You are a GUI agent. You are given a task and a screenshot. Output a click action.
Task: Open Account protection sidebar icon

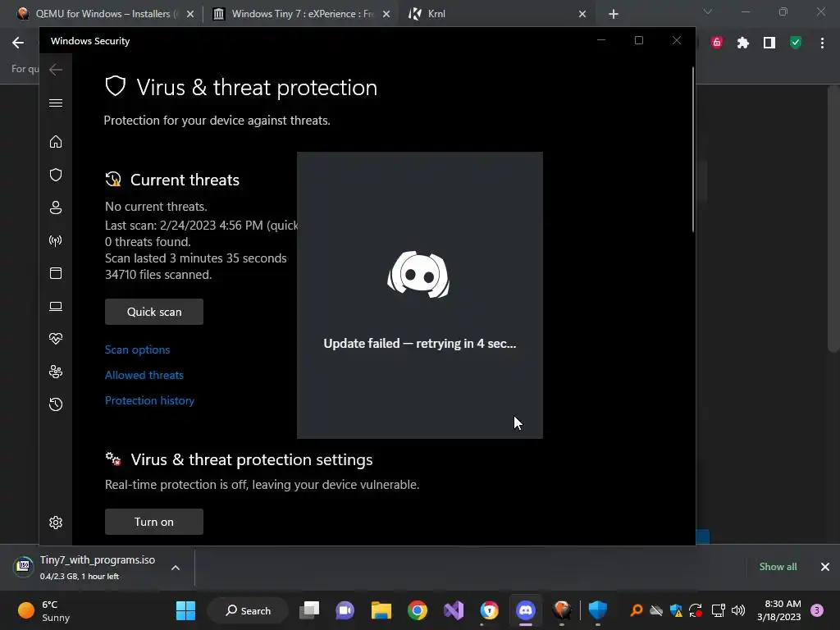(56, 208)
